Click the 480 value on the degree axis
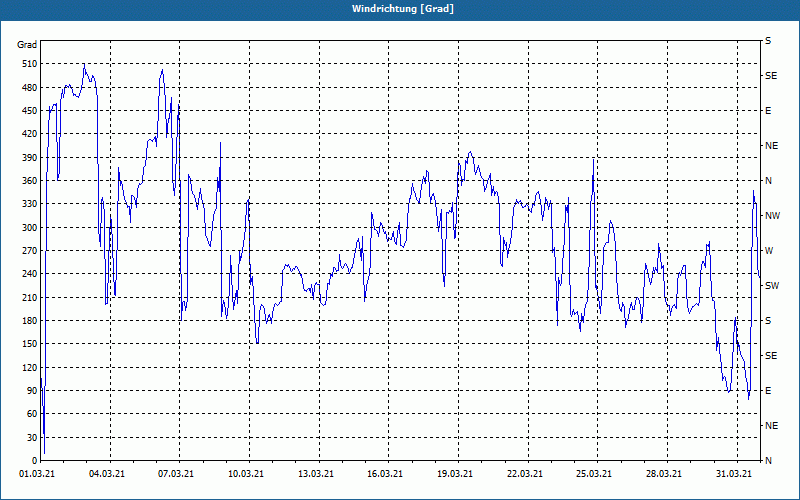800x500 pixels. [29, 87]
